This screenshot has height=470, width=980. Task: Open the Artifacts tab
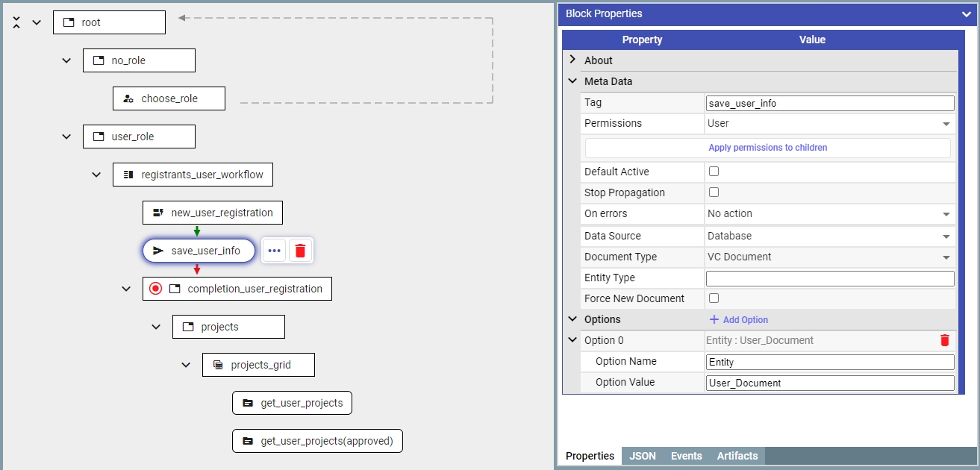click(737, 456)
